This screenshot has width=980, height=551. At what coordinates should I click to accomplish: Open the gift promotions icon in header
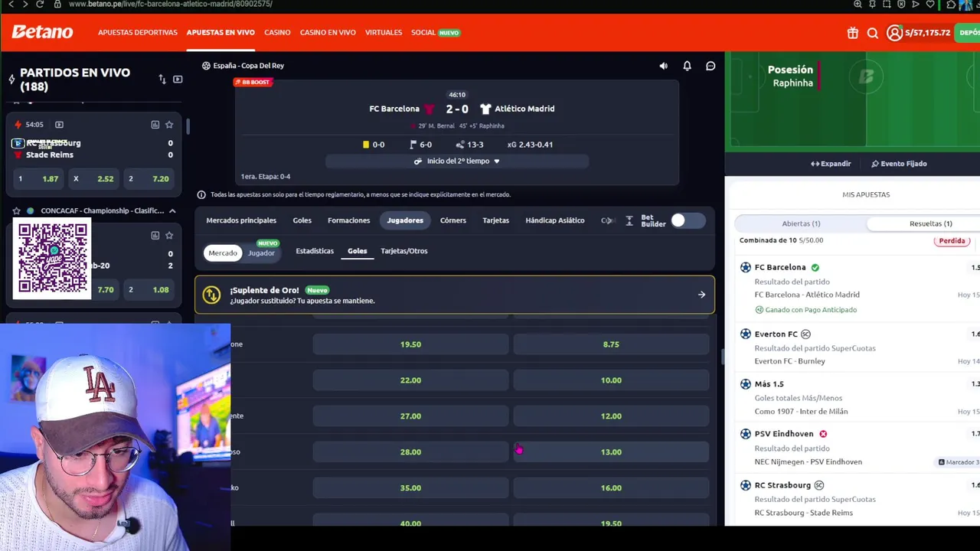(x=853, y=33)
